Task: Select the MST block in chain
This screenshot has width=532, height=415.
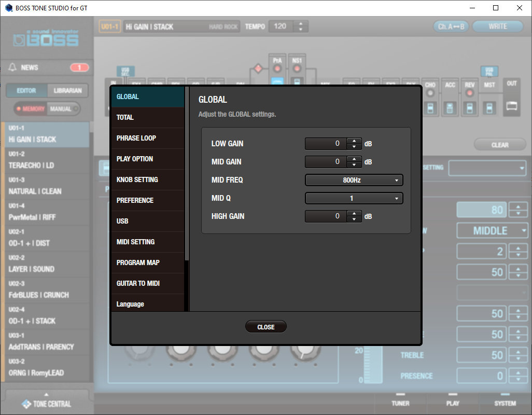Action: [x=489, y=99]
